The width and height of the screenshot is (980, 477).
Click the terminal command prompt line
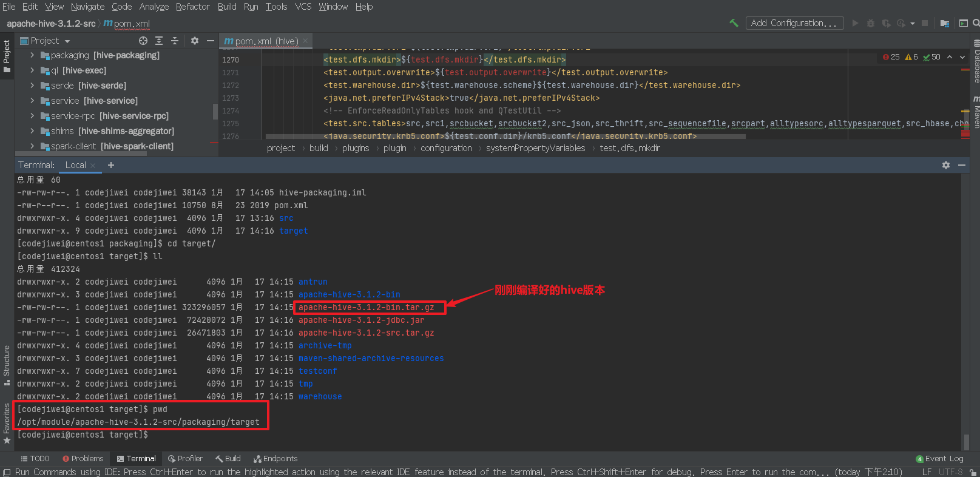tap(83, 435)
